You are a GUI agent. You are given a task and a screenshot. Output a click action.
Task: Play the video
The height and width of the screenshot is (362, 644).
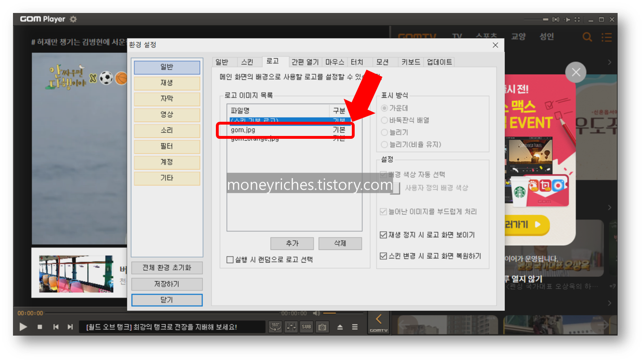point(23,327)
